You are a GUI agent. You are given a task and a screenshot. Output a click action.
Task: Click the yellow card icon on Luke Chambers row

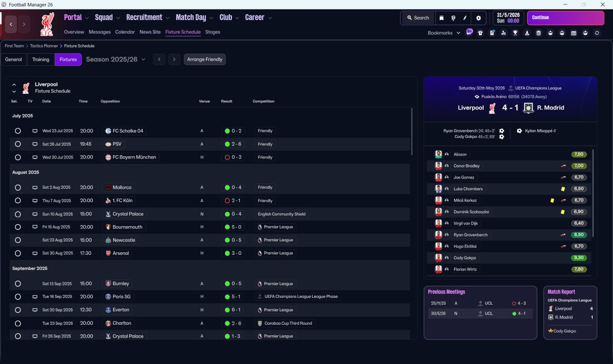click(563, 189)
